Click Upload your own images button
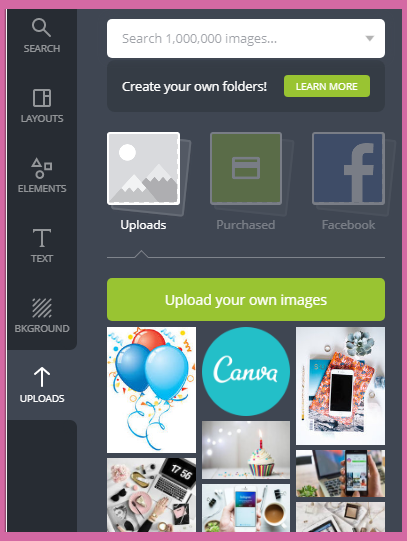This screenshot has height=541, width=407. [x=246, y=299]
